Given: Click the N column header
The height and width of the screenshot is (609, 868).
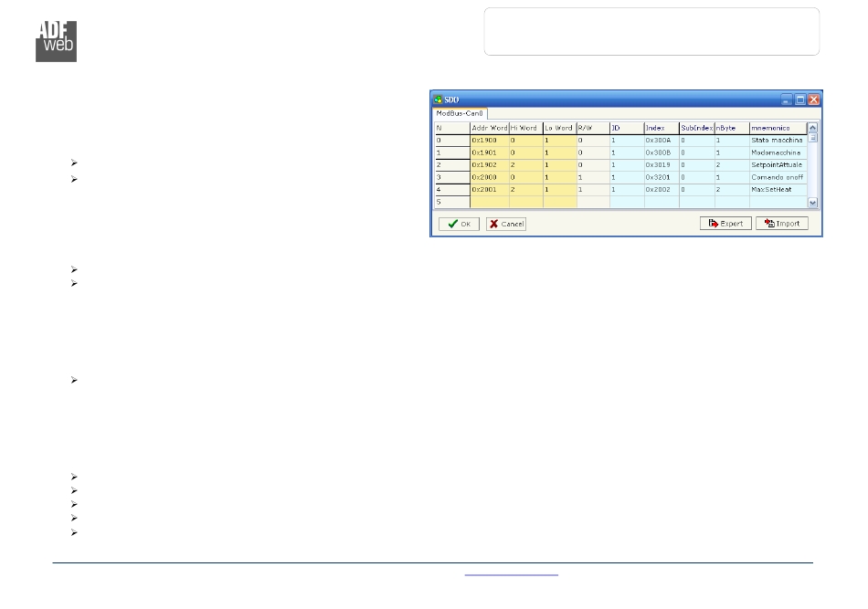Looking at the screenshot, I should coord(452,128).
